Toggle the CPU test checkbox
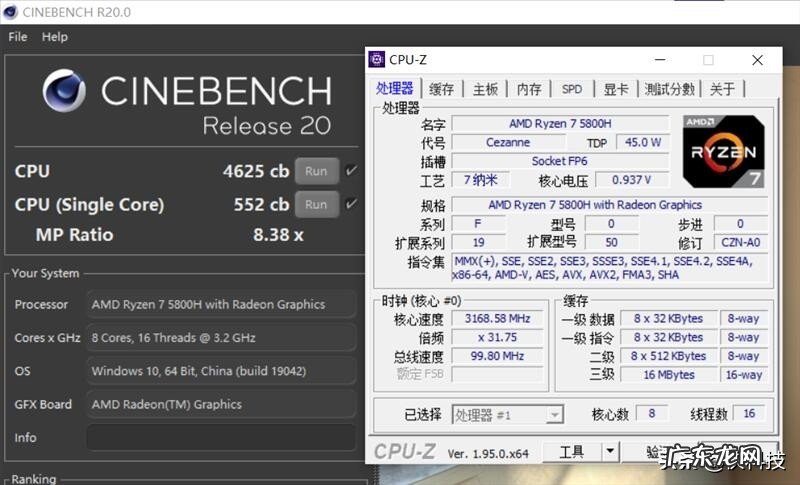Screen dimensions: 800x485 pyautogui.click(x=351, y=171)
